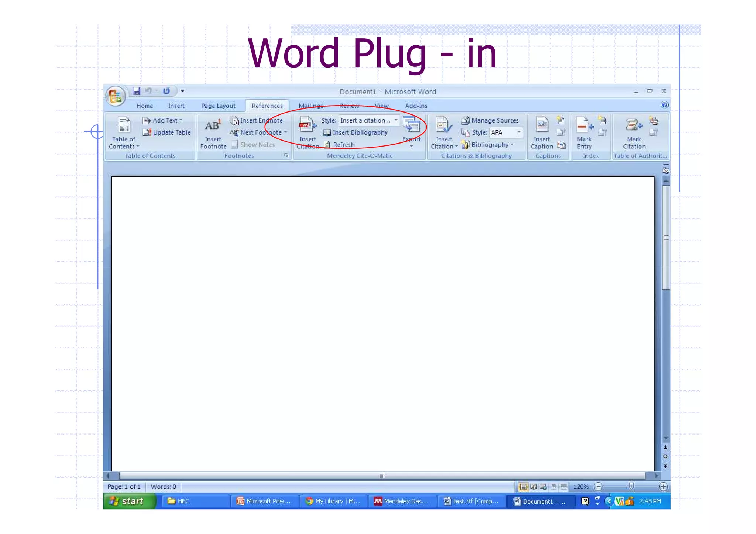
Task: Open Home ribbon tab
Action: pyautogui.click(x=144, y=106)
